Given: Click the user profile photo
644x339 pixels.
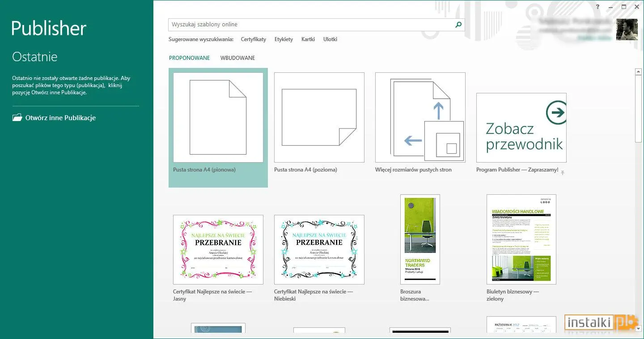Looking at the screenshot, I should 627,29.
